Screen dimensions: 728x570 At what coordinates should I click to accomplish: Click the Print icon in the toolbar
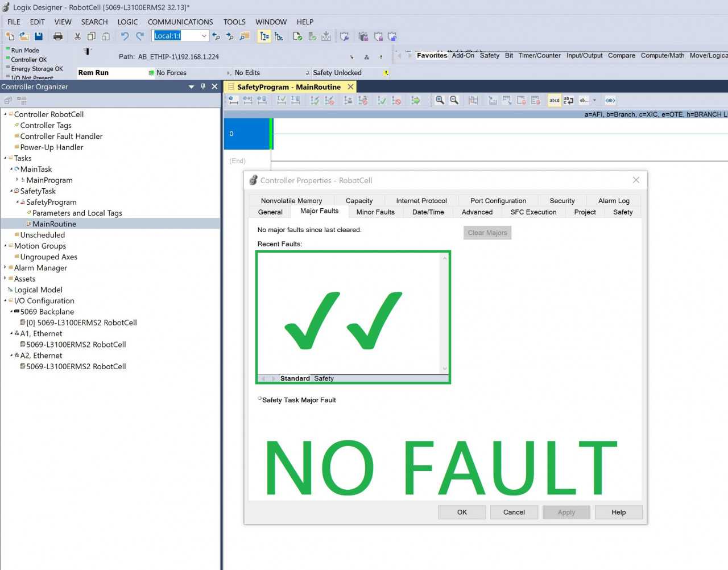point(57,36)
